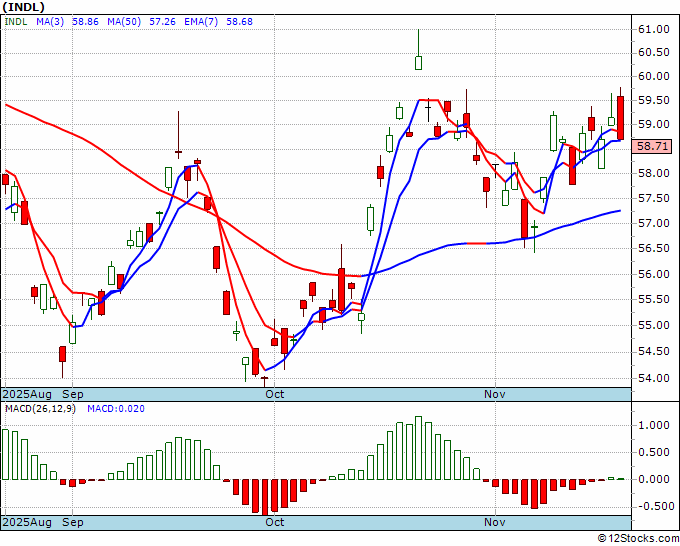Click Nov on the price chart axis
This screenshot has height=546, width=680.
click(x=495, y=394)
